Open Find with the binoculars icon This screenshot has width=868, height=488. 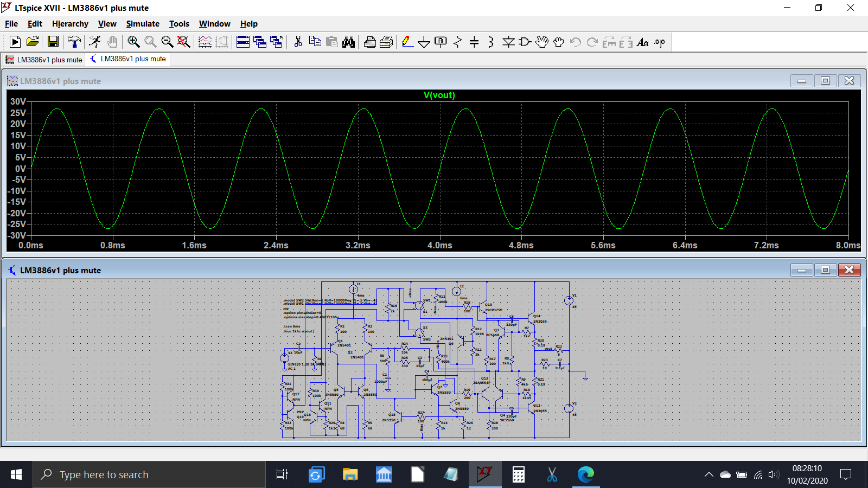pos(348,42)
